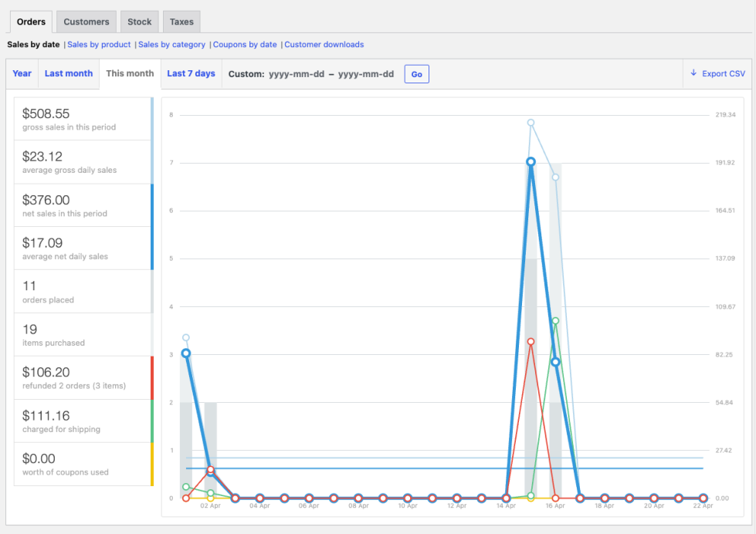Viewport: 756px width, 534px height.
Task: Switch to the Stock tab
Action: (140, 22)
